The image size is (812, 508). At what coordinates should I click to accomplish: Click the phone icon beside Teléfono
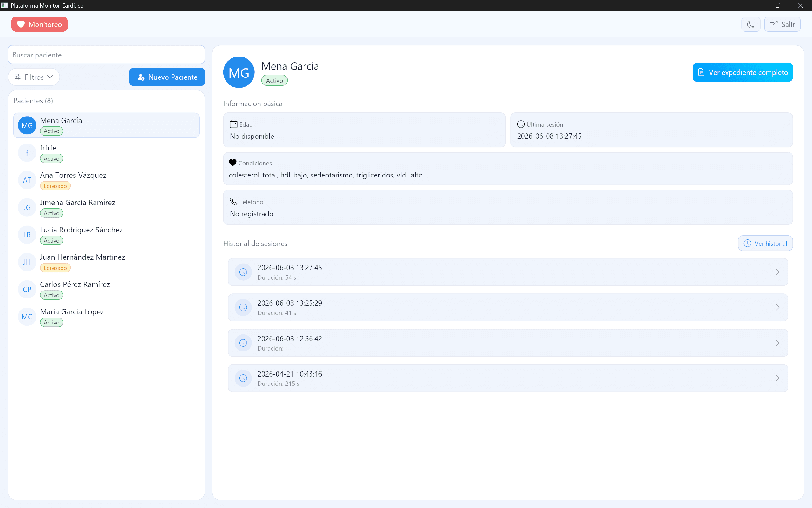pyautogui.click(x=233, y=202)
